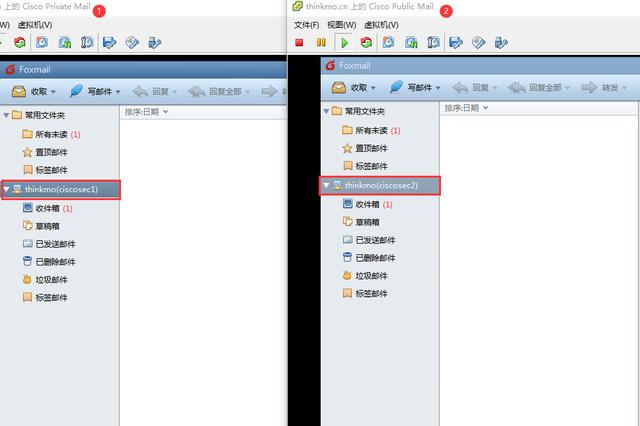Image resolution: width=640 pixels, height=426 pixels.
Task: Open snapshot manager icon in Cisco Public Mail window
Action: tap(433, 42)
